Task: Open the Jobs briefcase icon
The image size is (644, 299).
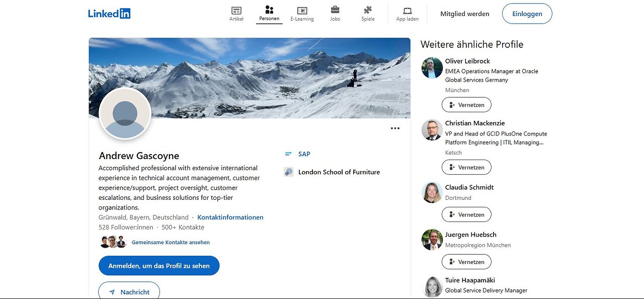Action: click(335, 10)
